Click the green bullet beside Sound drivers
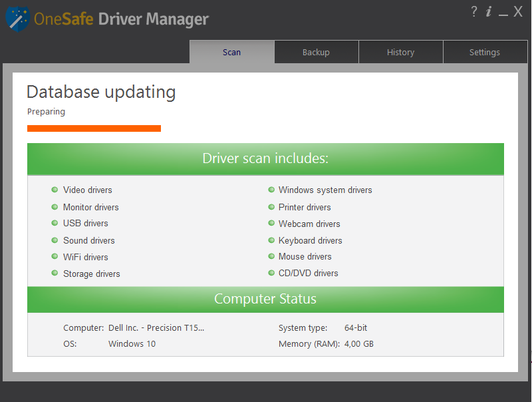The width and height of the screenshot is (532, 402). coord(55,240)
